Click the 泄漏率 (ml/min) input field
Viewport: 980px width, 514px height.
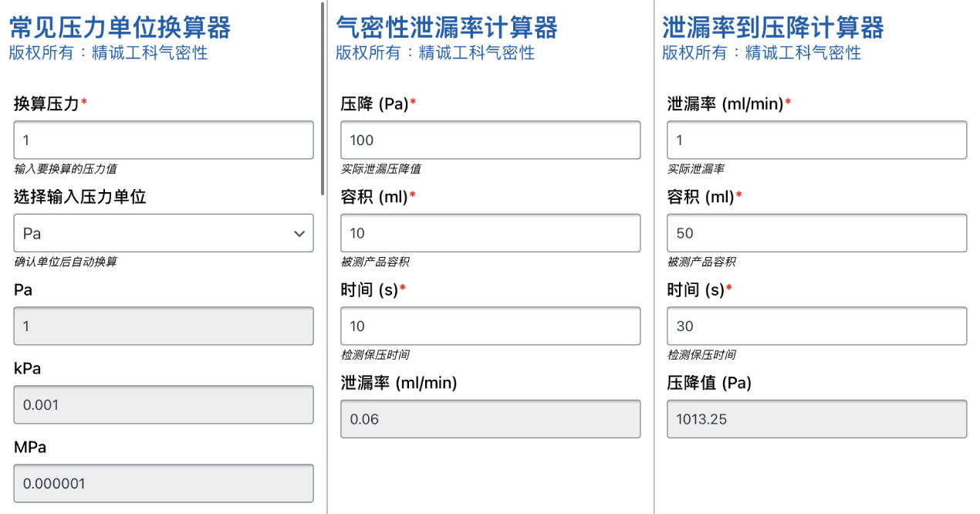[816, 140]
